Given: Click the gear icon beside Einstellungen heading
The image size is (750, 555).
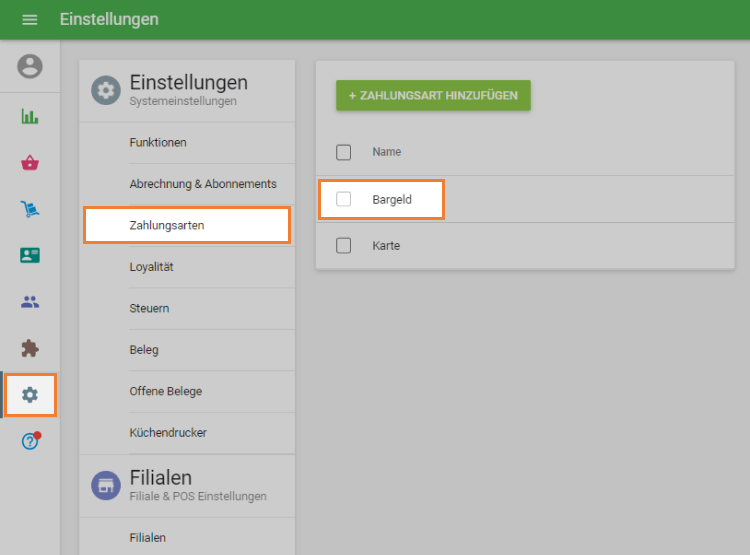Looking at the screenshot, I should 106,90.
